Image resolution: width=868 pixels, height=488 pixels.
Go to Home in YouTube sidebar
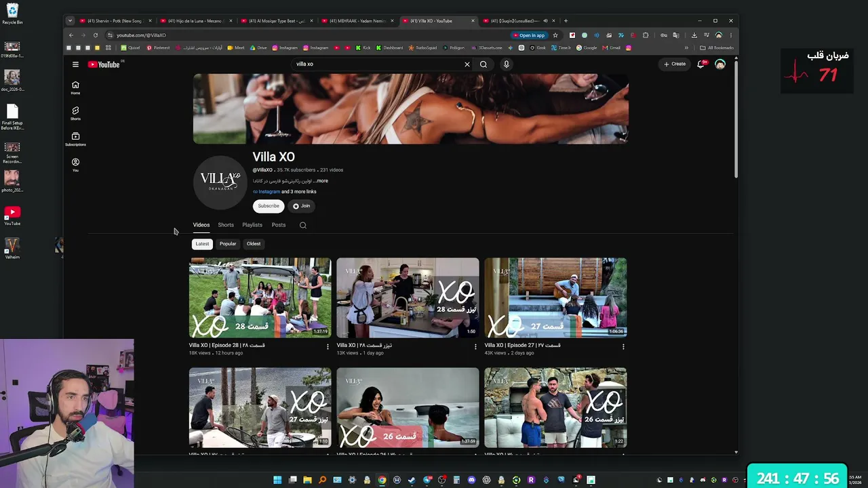75,87
